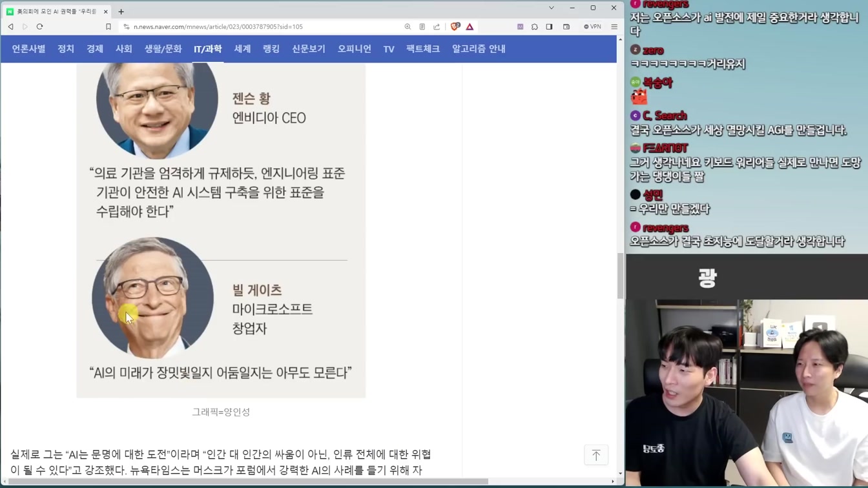
Task: Open the 오피니언 section
Action: tap(355, 49)
